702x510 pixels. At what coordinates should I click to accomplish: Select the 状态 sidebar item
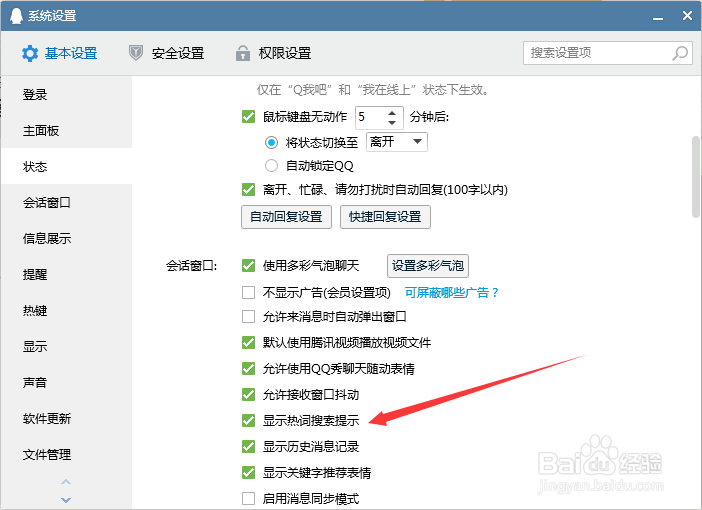(66, 167)
